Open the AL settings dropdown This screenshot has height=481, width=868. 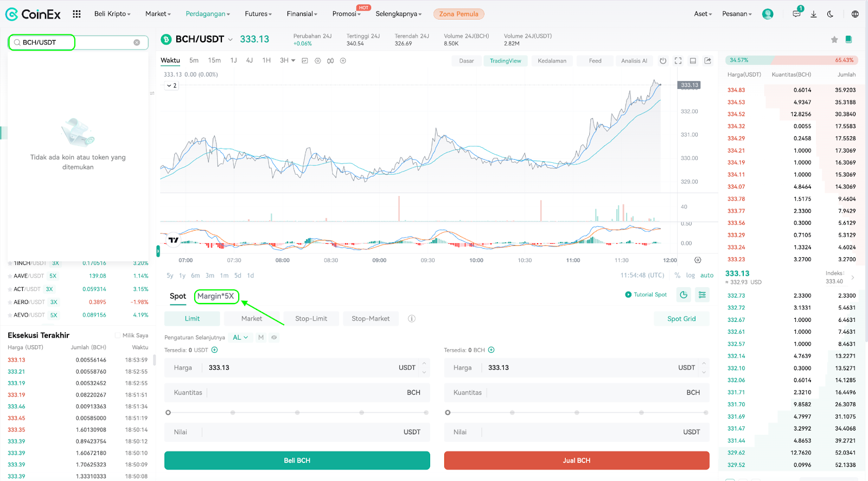tap(240, 338)
